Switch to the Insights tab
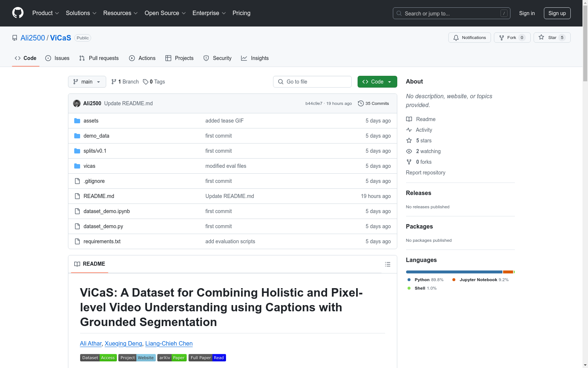The width and height of the screenshot is (588, 368). click(255, 58)
